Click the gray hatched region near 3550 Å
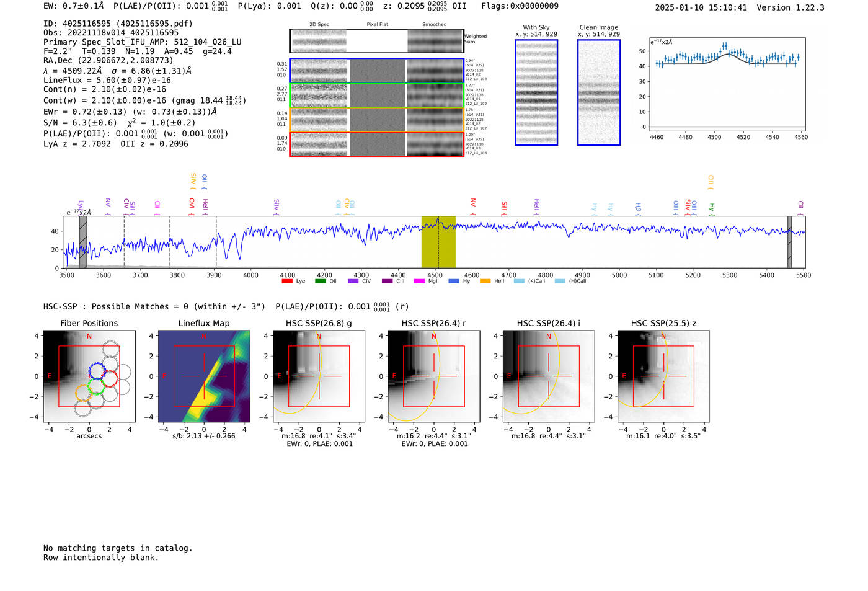The width and height of the screenshot is (868, 591). [x=83, y=242]
